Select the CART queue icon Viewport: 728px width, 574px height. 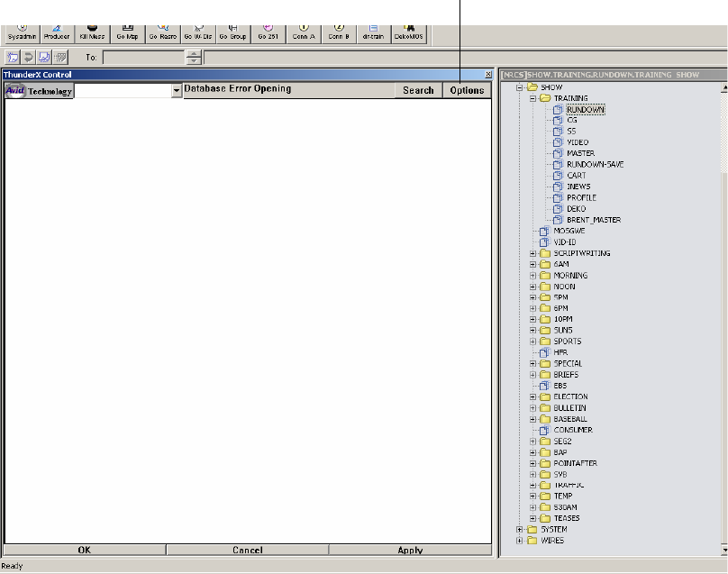point(558,176)
